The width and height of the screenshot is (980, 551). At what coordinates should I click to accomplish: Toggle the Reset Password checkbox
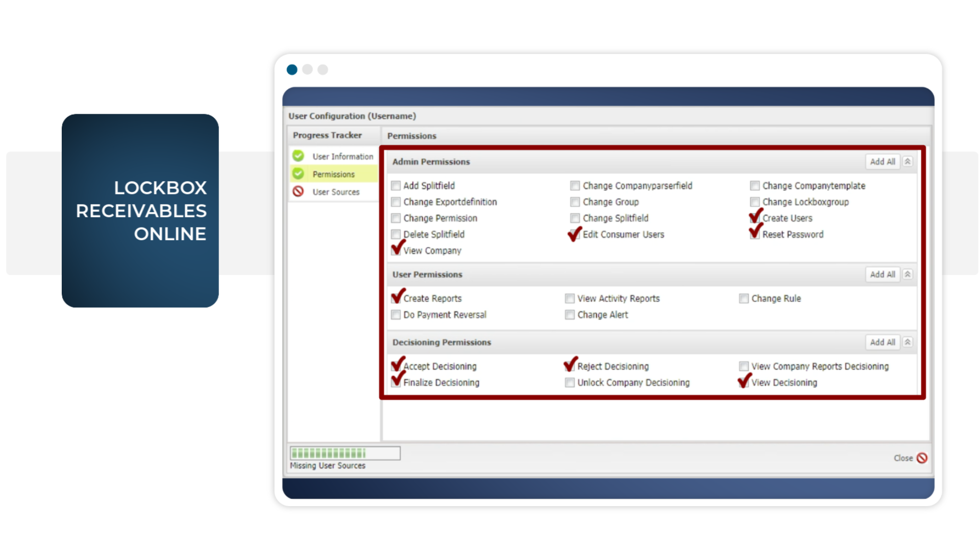click(754, 234)
